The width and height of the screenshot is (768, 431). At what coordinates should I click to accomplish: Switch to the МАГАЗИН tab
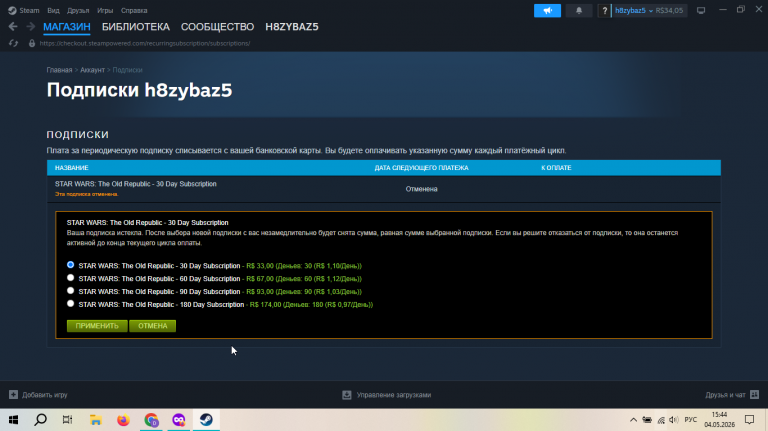(67, 27)
